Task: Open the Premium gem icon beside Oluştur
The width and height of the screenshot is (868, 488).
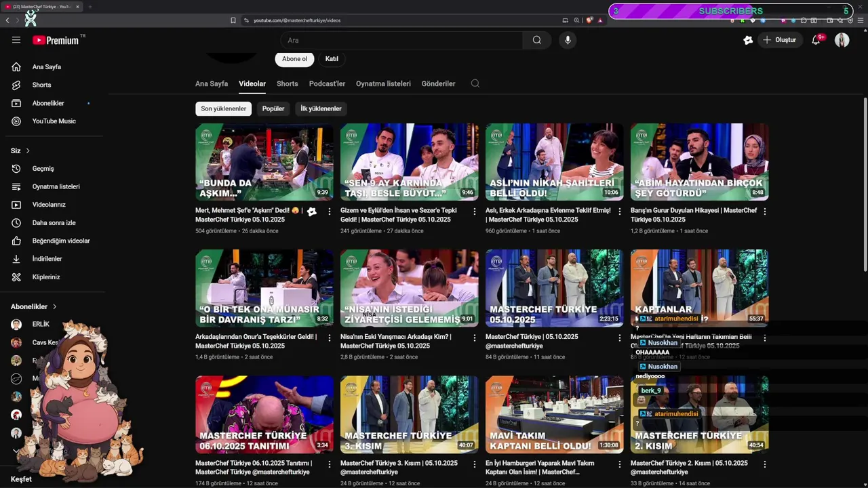Action: tap(748, 40)
